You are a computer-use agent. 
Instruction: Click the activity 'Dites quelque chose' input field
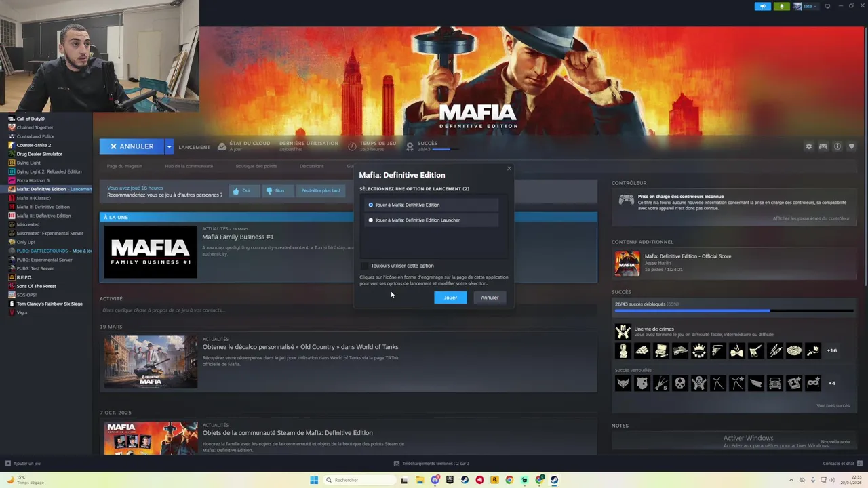point(348,310)
